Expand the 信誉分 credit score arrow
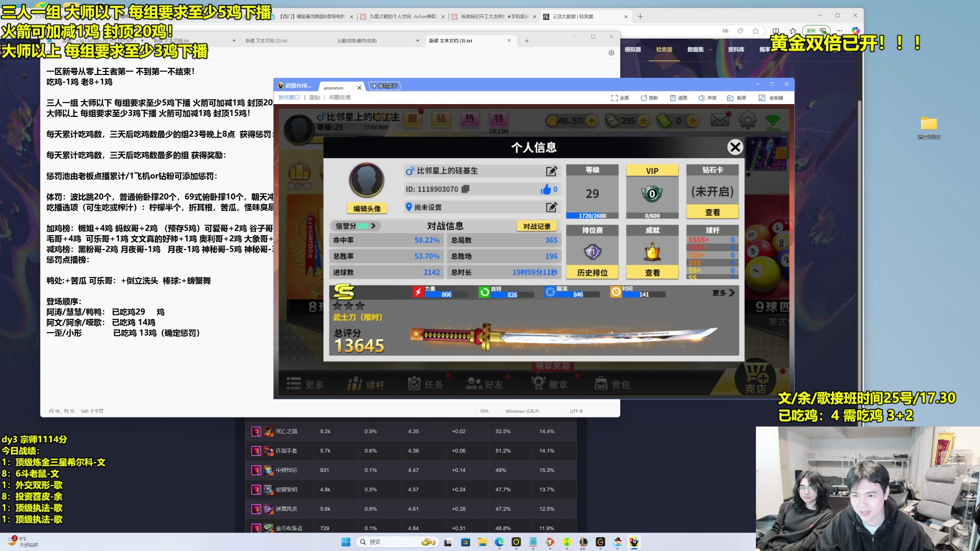The width and height of the screenshot is (980, 551). 373,226
